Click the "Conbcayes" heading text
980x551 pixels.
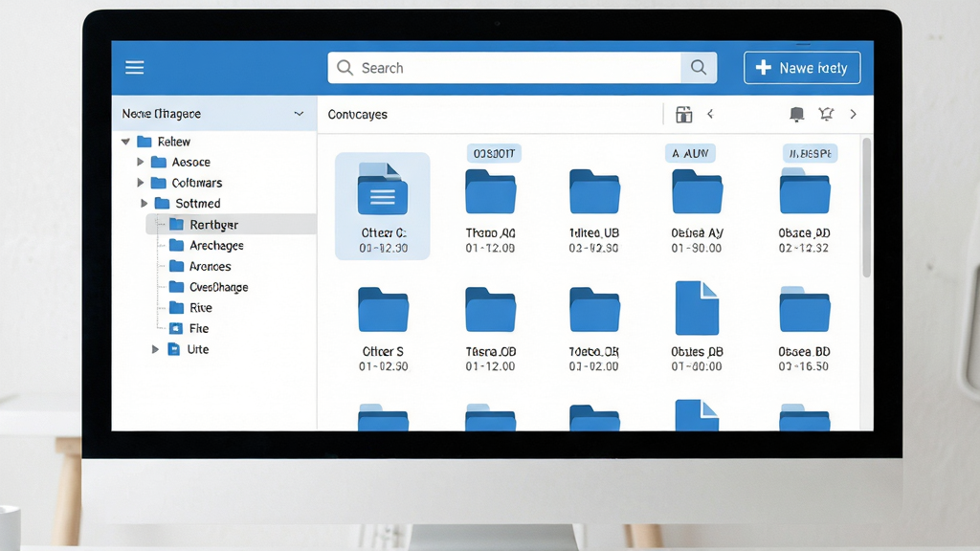358,115
